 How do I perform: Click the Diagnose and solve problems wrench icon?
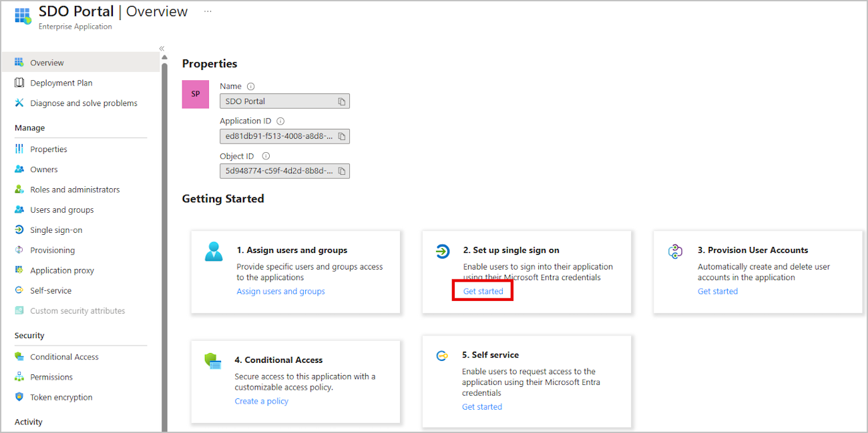coord(19,103)
